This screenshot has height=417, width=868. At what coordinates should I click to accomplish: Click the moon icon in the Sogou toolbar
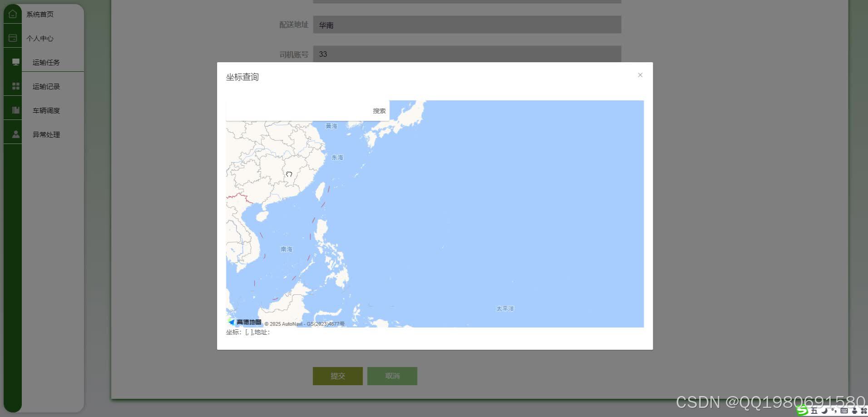tap(824, 412)
